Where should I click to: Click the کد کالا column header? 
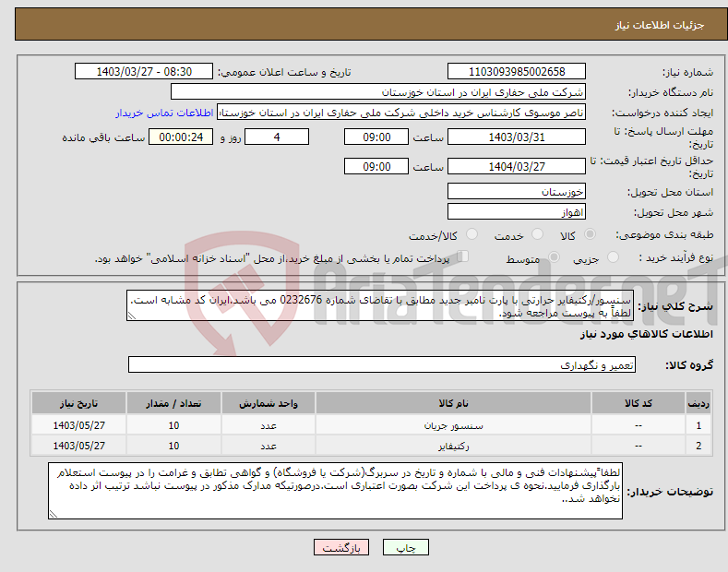[638, 403]
